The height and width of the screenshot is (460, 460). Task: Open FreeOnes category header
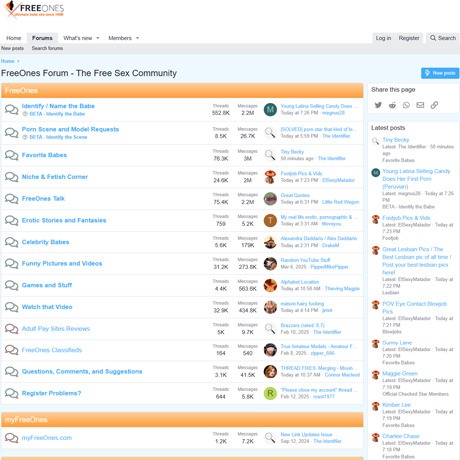21,90
